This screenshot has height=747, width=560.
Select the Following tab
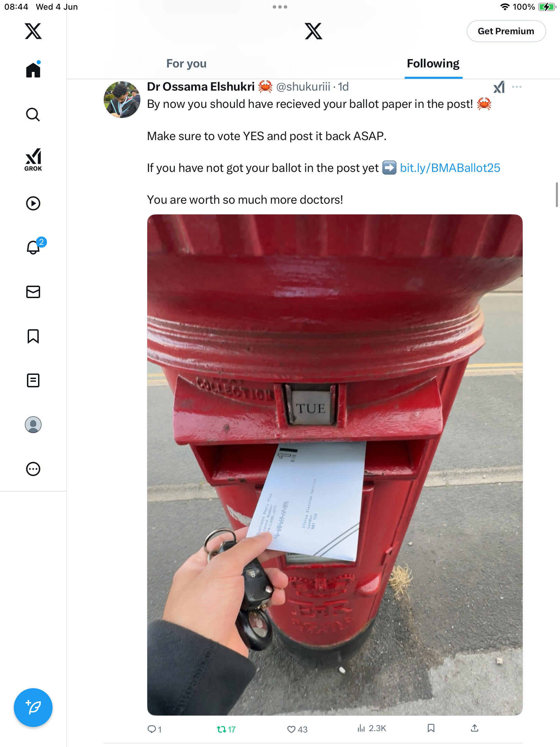pyautogui.click(x=433, y=64)
